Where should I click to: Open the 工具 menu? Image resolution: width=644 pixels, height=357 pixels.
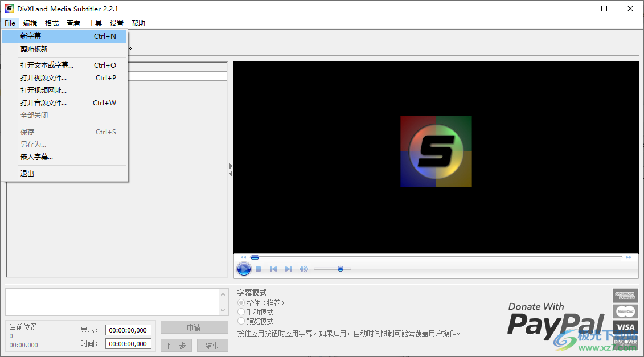click(x=95, y=23)
